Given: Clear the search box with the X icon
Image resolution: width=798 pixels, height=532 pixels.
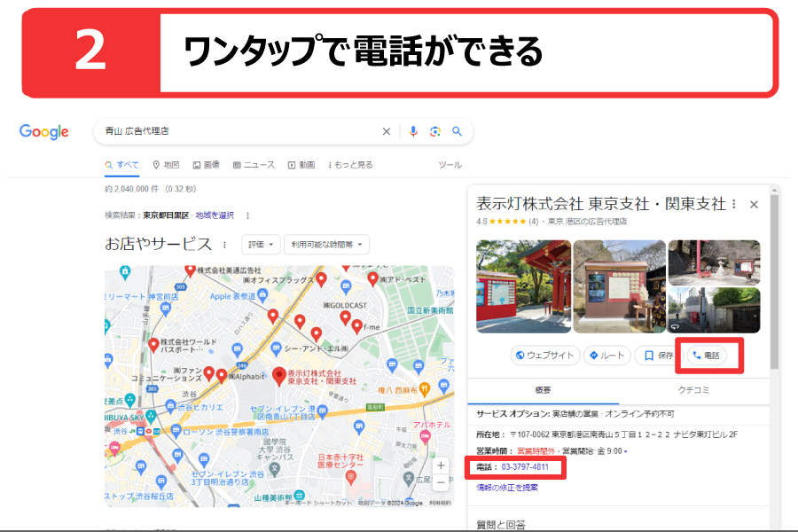Looking at the screenshot, I should coord(387,131).
